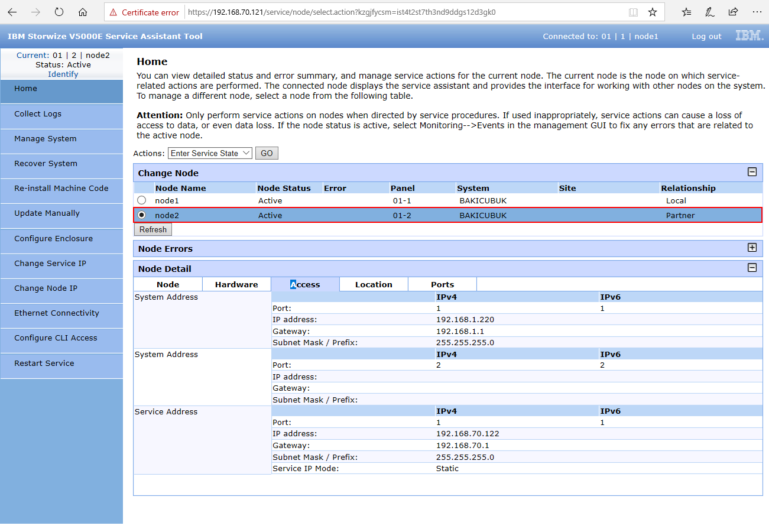Collapse the Node Detail section
769x532 pixels.
(752, 268)
